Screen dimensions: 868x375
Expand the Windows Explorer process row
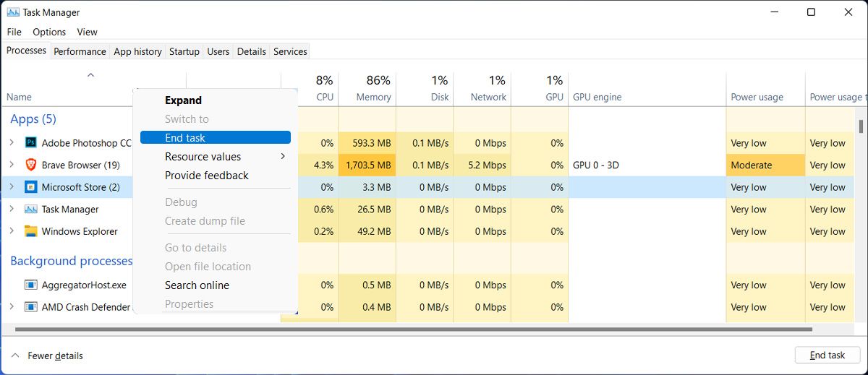tap(12, 231)
